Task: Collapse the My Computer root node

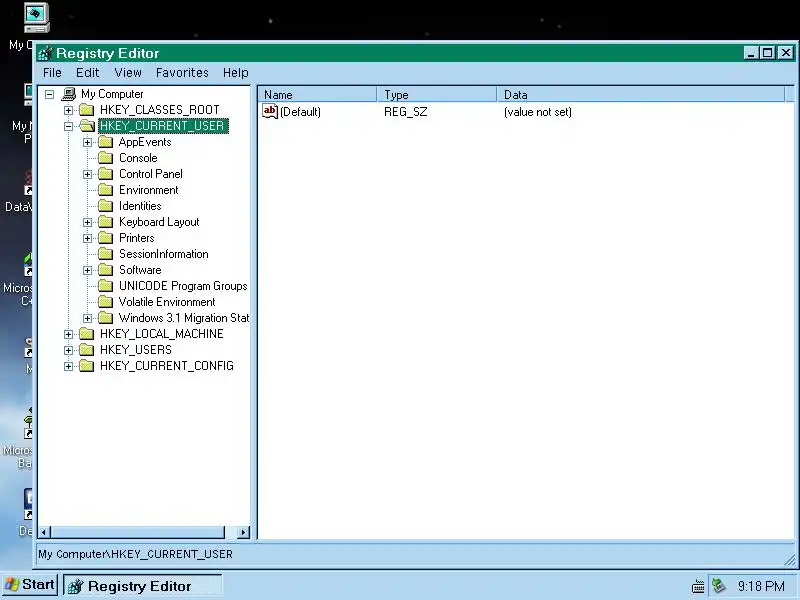Action: [49, 94]
